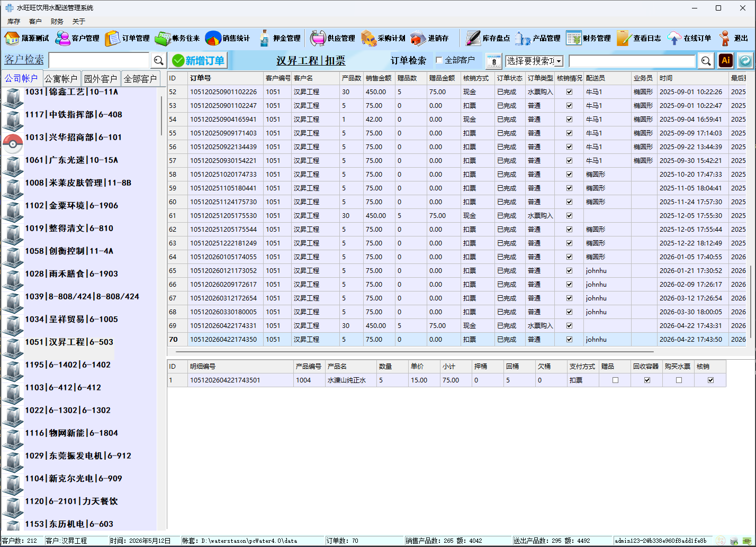Toggle 核销情况 checkbox for order 105120250904165941

click(569, 119)
